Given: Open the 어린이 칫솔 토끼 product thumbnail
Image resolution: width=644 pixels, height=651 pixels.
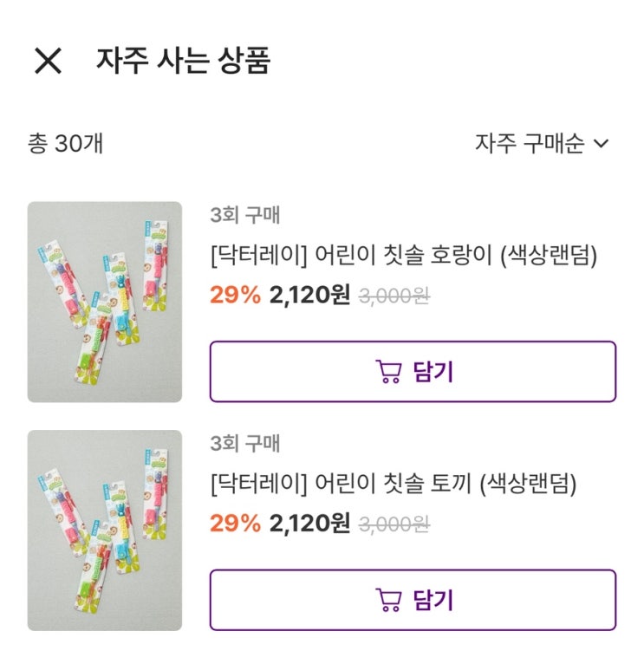Looking at the screenshot, I should point(105,530).
